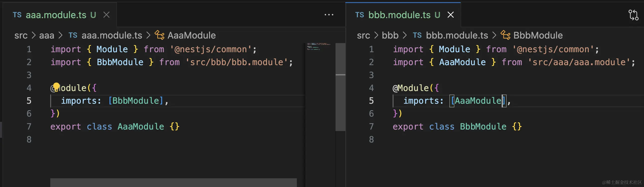Expand chevron after 'aaa.module.ts' in breadcrumb
The height and width of the screenshot is (187, 644).
click(148, 35)
